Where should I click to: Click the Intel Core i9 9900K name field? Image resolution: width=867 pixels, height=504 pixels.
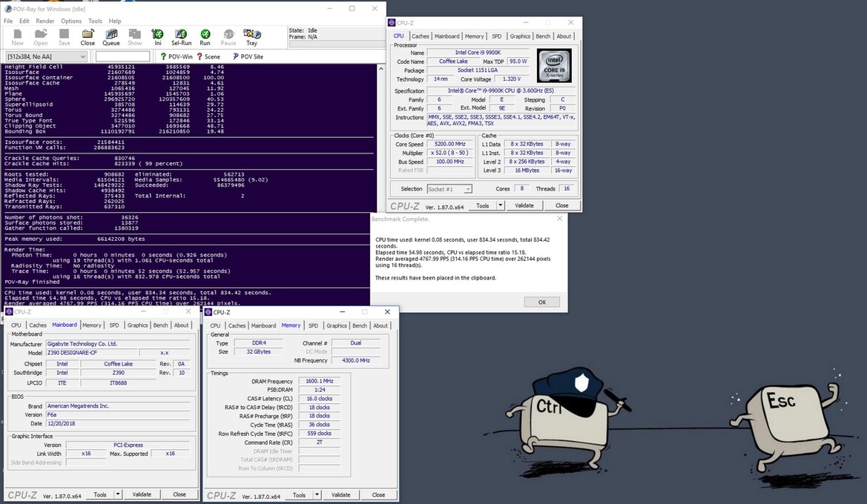click(x=478, y=53)
